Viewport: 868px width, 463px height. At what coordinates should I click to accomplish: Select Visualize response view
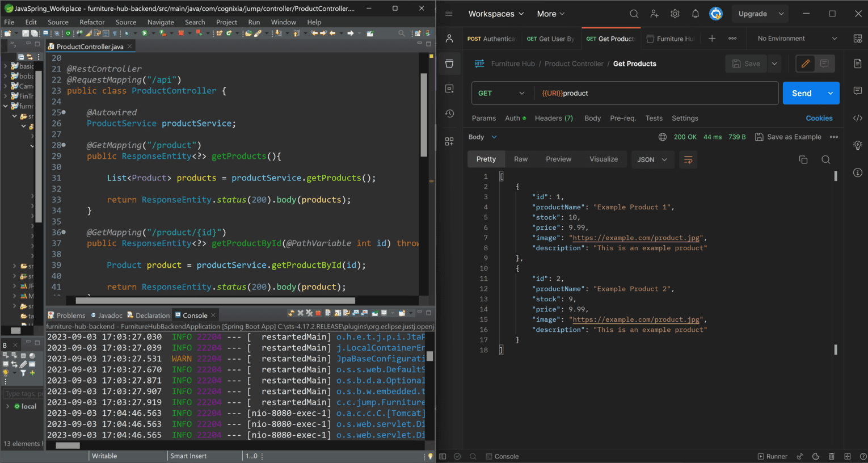click(604, 159)
